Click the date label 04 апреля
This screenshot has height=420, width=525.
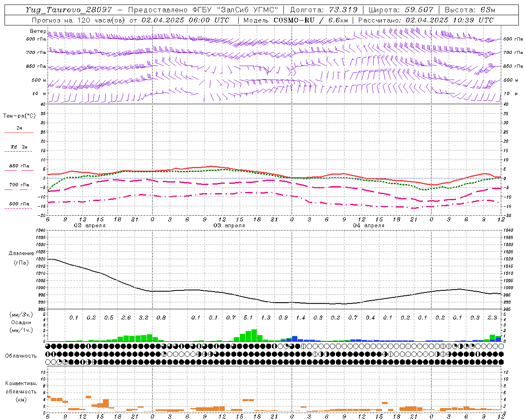[368, 226]
